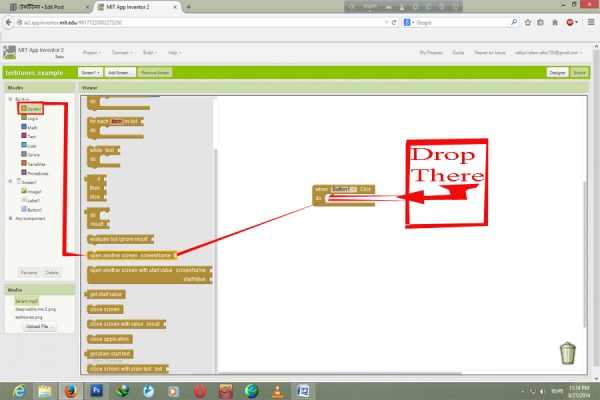The height and width of the screenshot is (400, 600).
Task: Open the Build menu
Action: (x=150, y=52)
